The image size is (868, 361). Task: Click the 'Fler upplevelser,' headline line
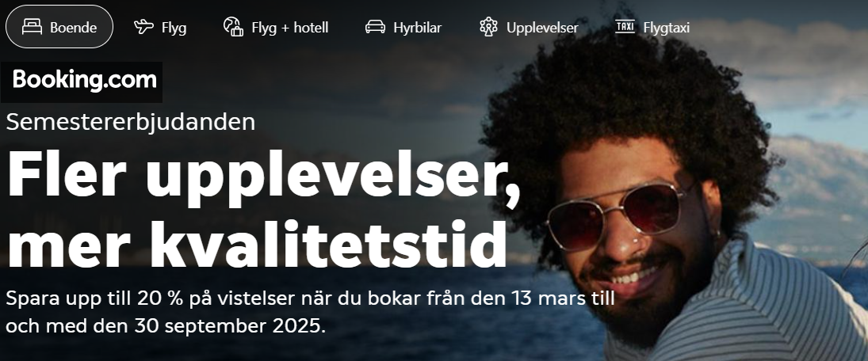pos(264,173)
